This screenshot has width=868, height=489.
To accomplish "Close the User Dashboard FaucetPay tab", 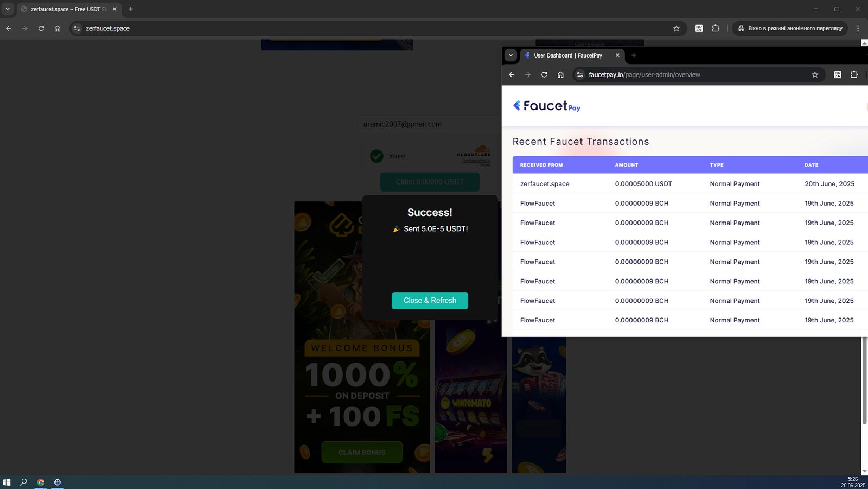I will [x=617, y=55].
